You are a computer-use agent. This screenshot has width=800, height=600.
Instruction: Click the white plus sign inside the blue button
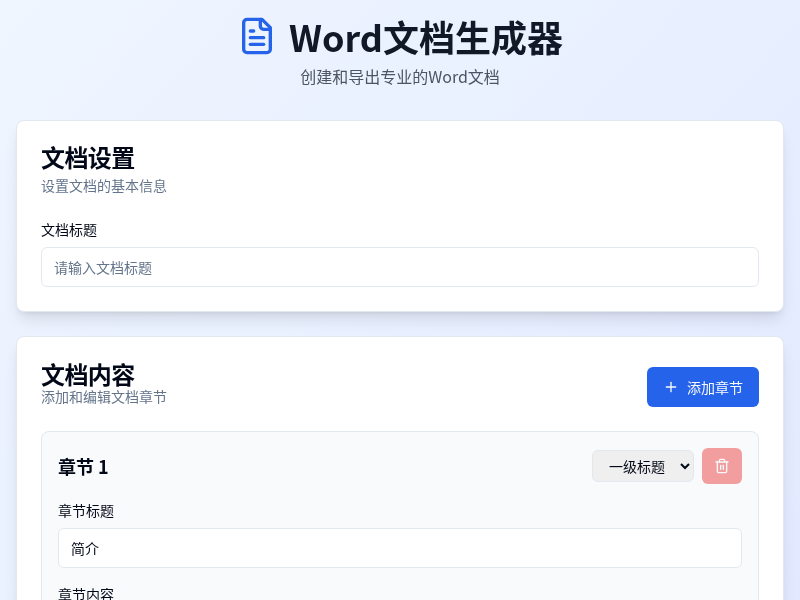coord(670,387)
